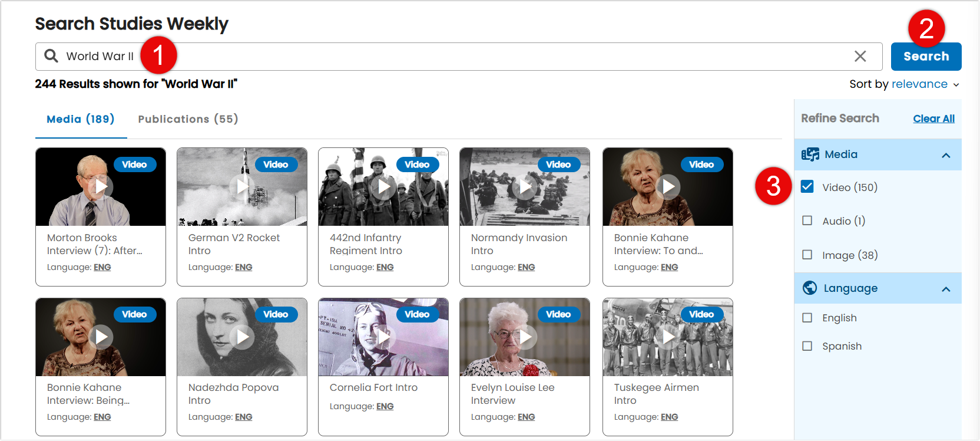Click ENG language link under Cornelia Fort Intro
The height and width of the screenshot is (441, 980).
click(x=385, y=406)
